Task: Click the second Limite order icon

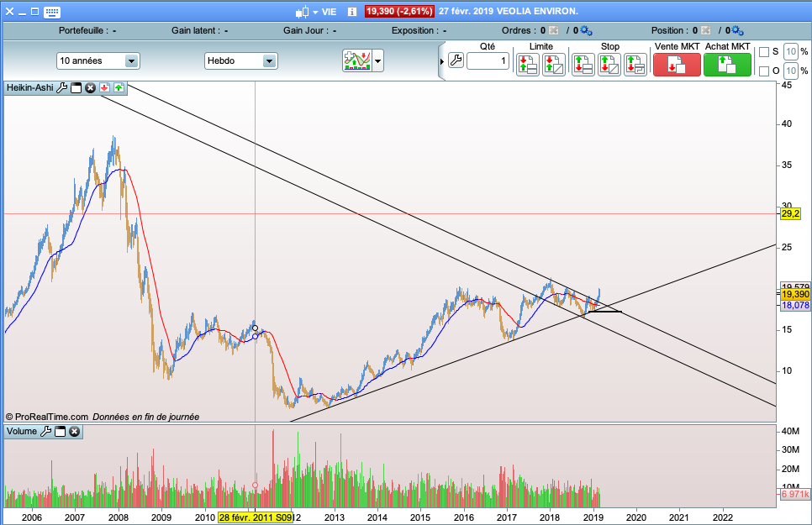Action: pyautogui.click(x=554, y=65)
